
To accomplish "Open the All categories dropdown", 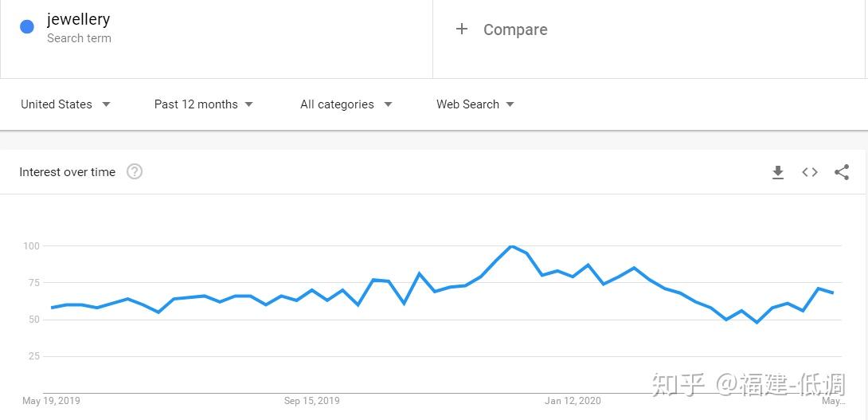I will click(346, 104).
